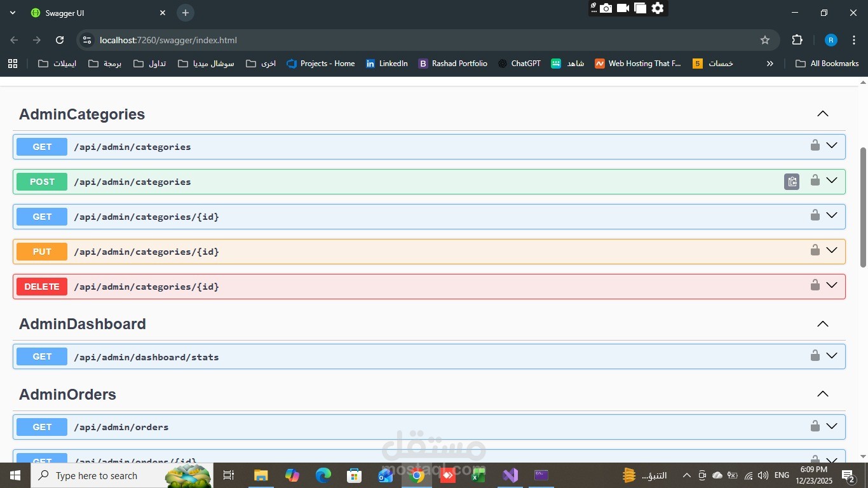Click the PUT method badge
Image resolution: width=868 pixels, height=488 pixels.
point(42,252)
